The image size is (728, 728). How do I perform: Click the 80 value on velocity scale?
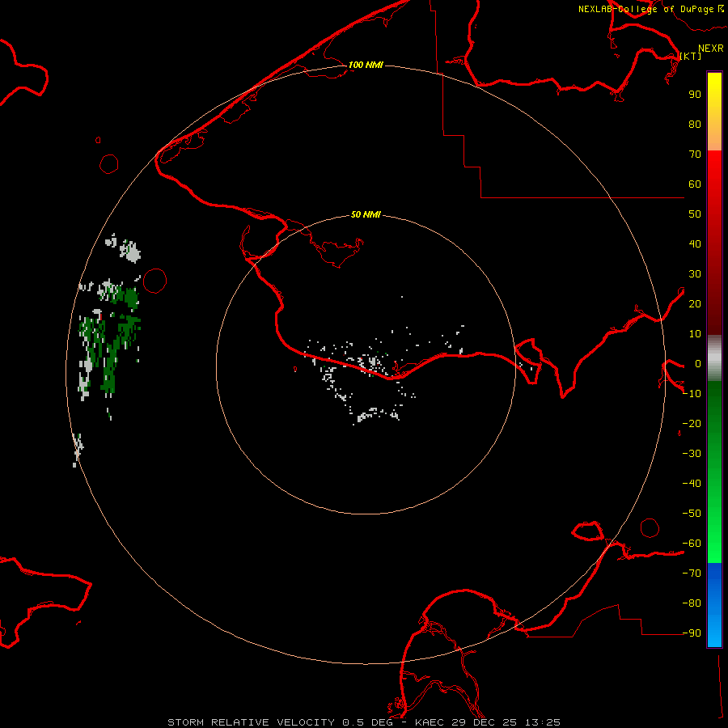coord(695,124)
